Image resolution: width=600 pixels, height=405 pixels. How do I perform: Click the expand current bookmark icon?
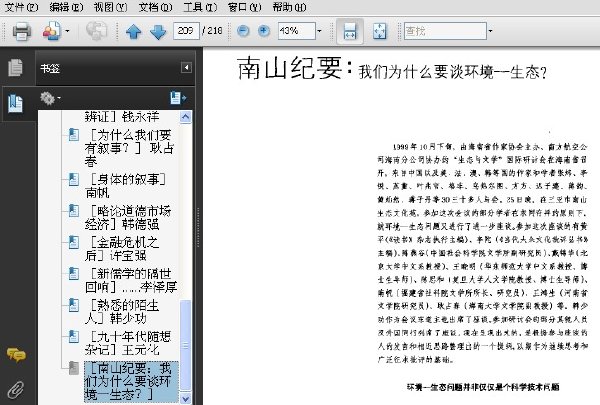(178, 98)
